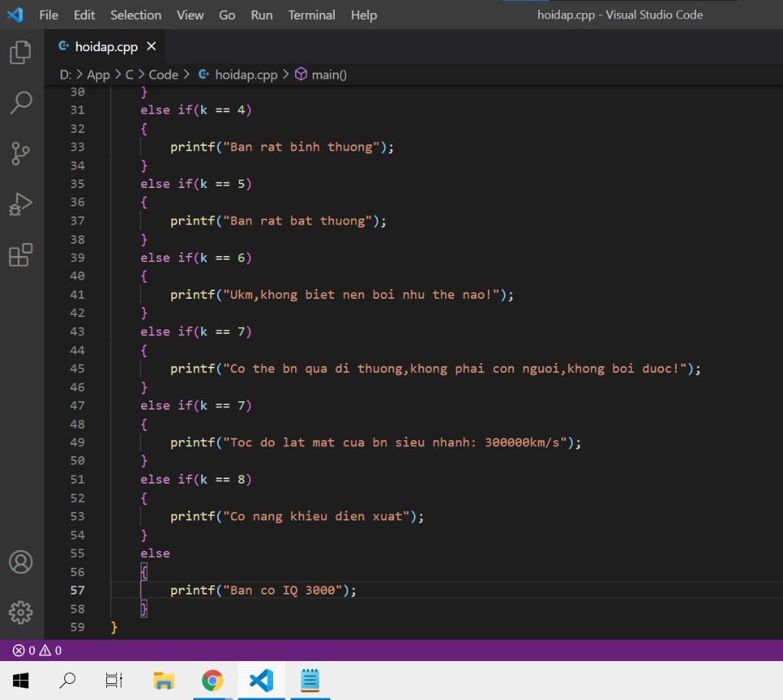
Task: Click line number 31 in gutter
Action: point(77,110)
